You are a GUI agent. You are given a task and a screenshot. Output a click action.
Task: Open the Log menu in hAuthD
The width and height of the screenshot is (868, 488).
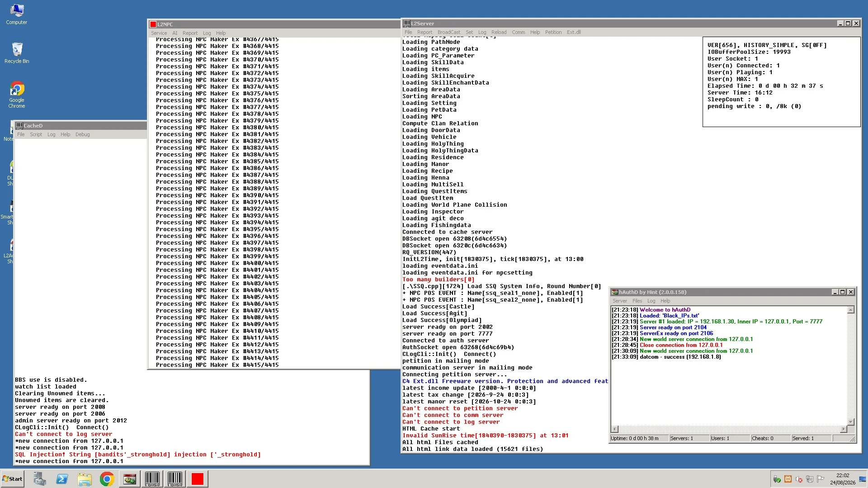[651, 301]
